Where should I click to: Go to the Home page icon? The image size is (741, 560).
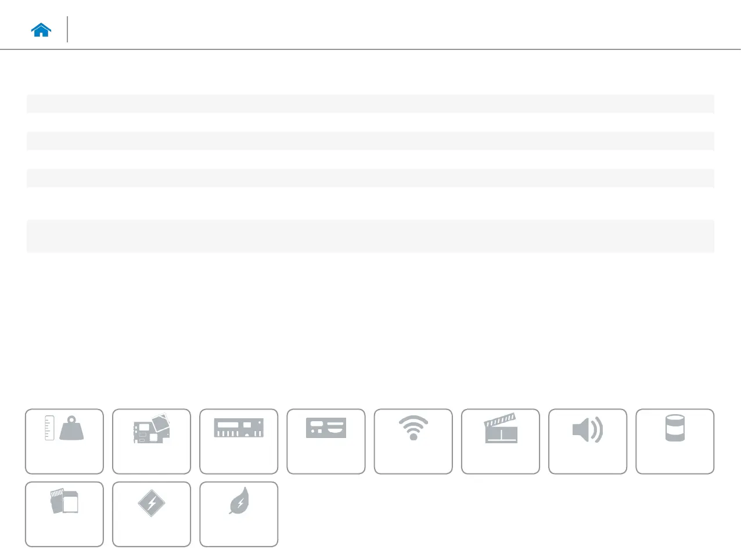(41, 30)
